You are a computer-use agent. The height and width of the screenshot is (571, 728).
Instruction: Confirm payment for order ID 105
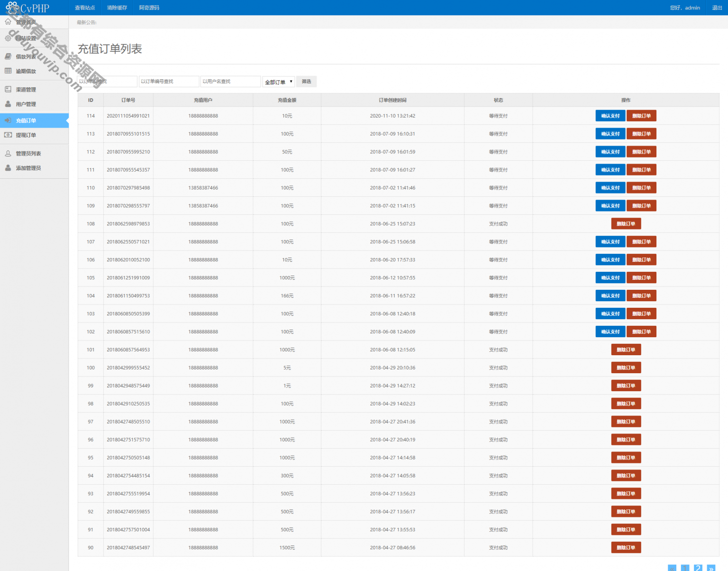pos(610,278)
